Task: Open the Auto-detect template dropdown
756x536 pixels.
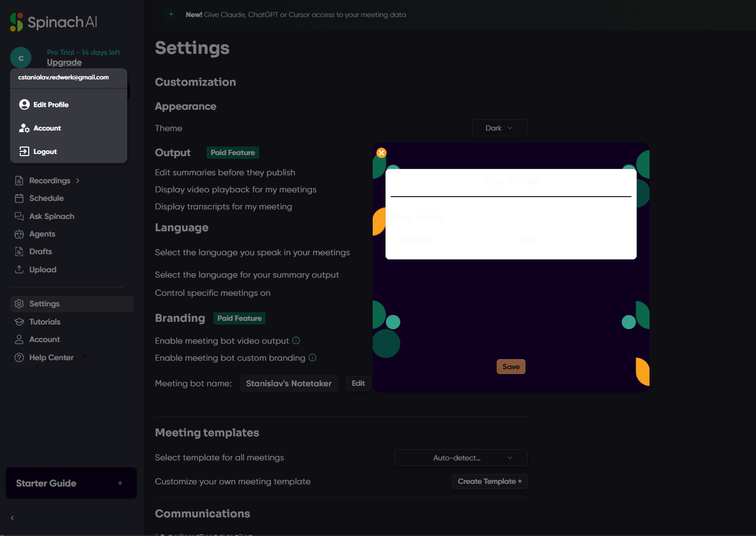Action: click(x=461, y=458)
